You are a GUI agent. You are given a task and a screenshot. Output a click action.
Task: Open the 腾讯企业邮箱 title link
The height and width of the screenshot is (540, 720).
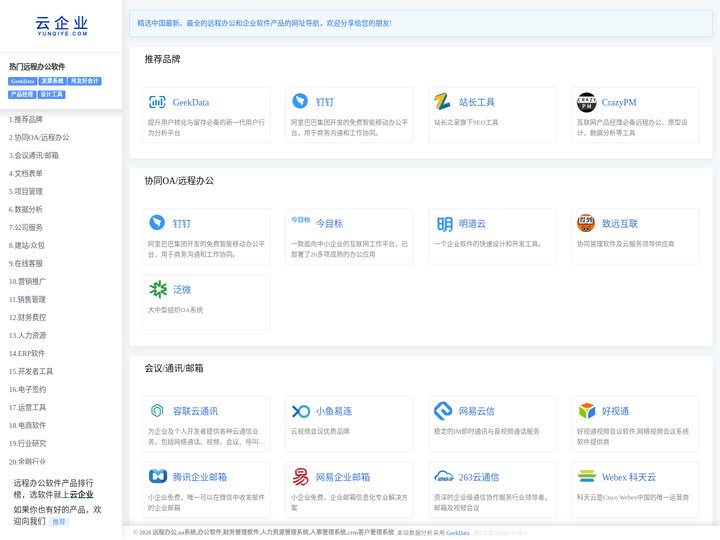point(200,477)
